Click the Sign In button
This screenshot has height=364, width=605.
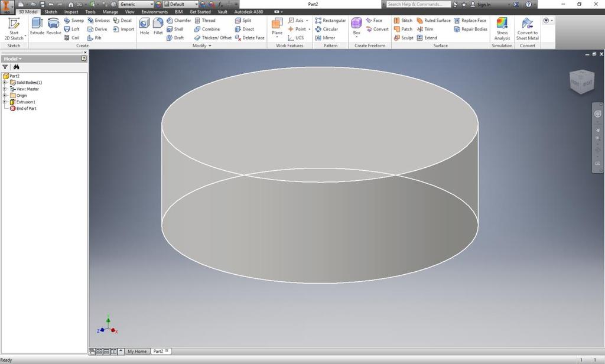click(x=481, y=4)
